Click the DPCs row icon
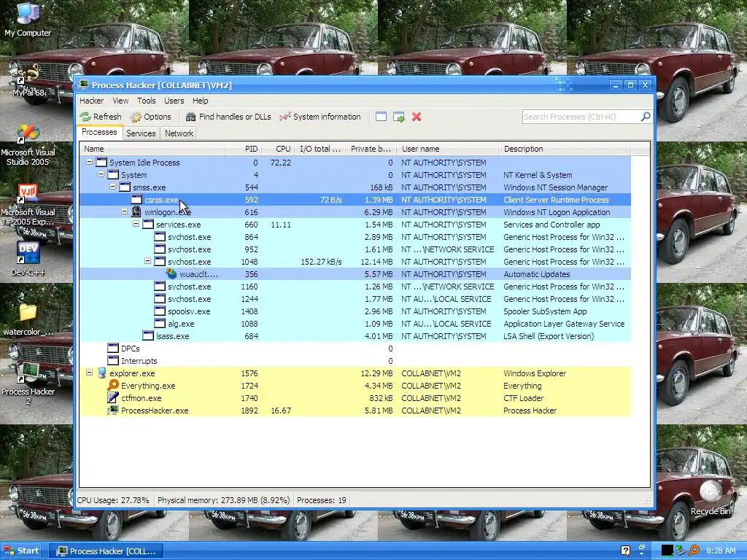 pyautogui.click(x=113, y=348)
